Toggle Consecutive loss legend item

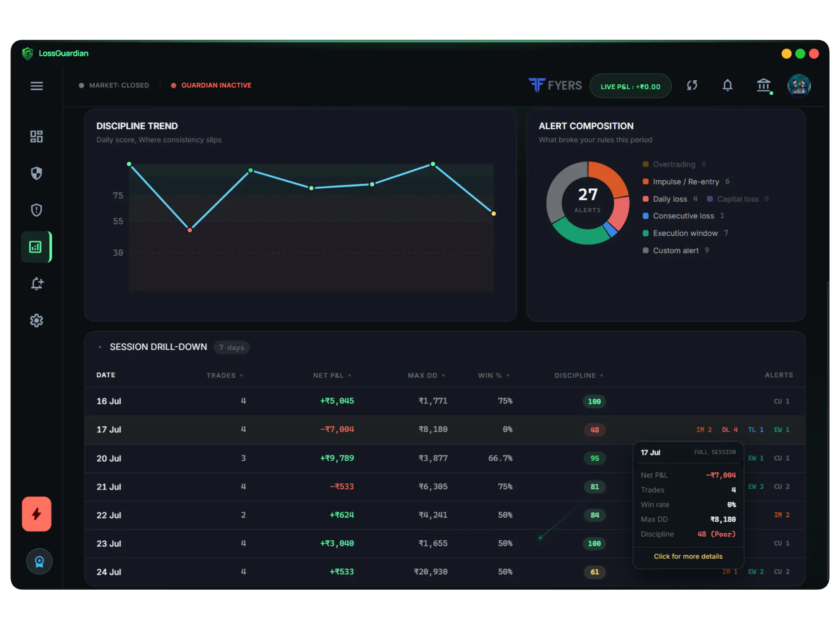pos(683,216)
